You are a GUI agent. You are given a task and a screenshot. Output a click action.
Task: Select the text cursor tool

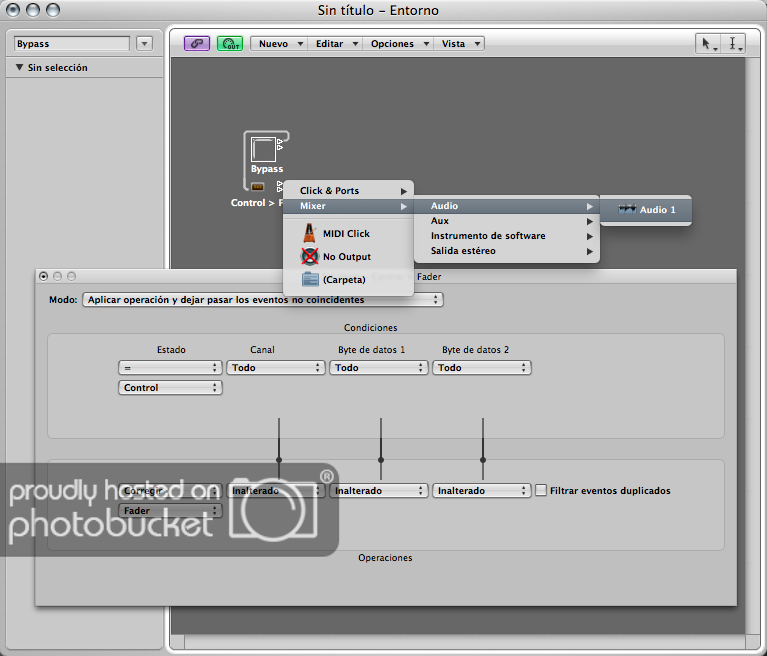[x=734, y=44]
